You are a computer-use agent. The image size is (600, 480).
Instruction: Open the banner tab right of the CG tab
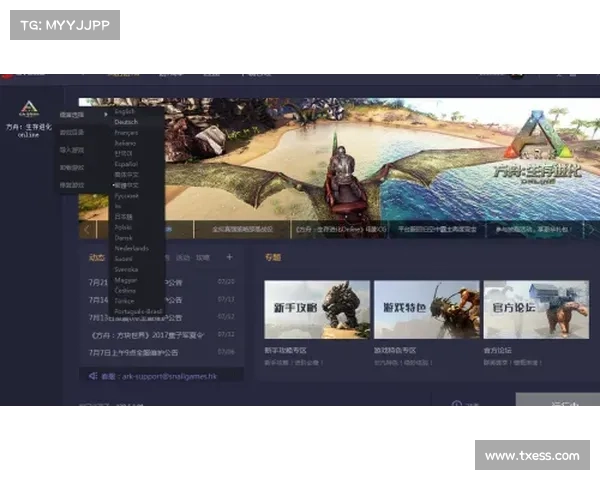(437, 230)
